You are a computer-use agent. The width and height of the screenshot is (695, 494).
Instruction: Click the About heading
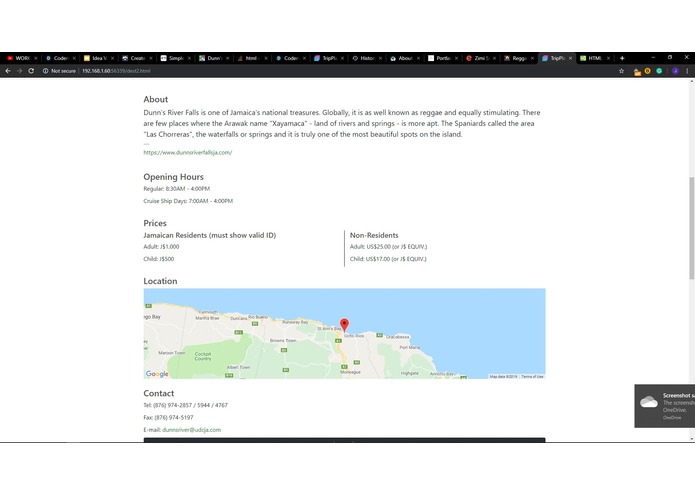156,99
